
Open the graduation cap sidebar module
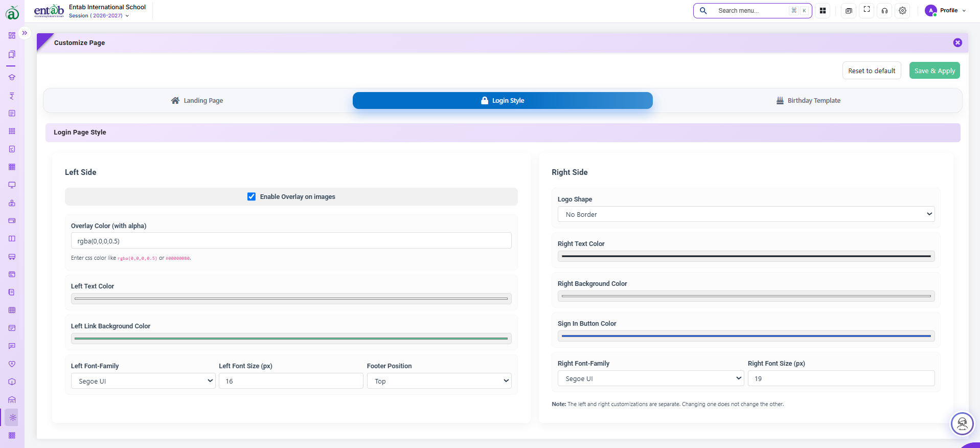[12, 78]
